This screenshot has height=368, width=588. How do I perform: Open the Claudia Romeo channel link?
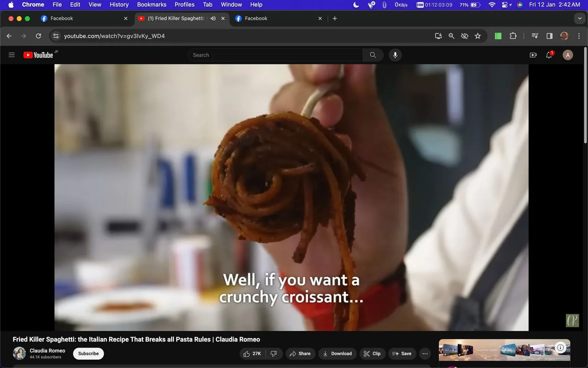point(47,350)
